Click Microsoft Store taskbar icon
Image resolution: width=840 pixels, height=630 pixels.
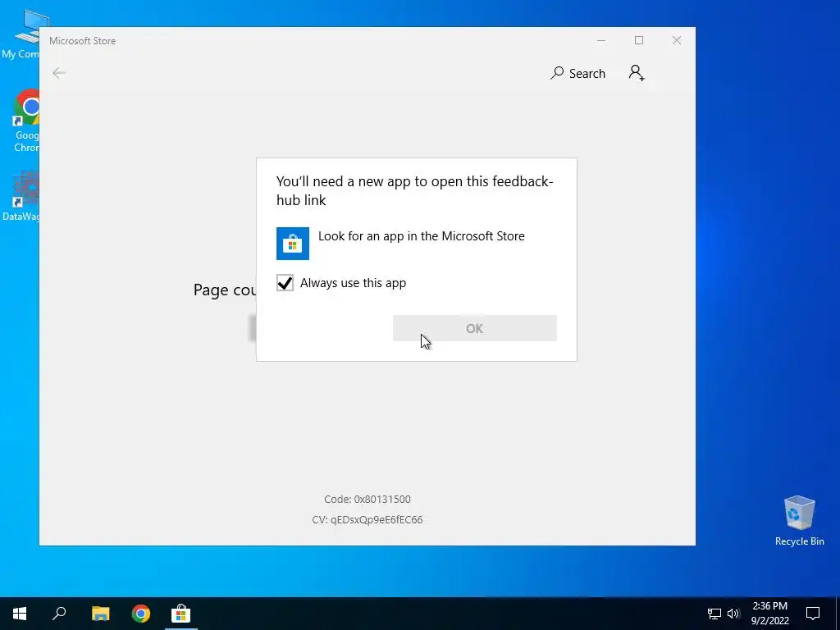pyautogui.click(x=181, y=614)
